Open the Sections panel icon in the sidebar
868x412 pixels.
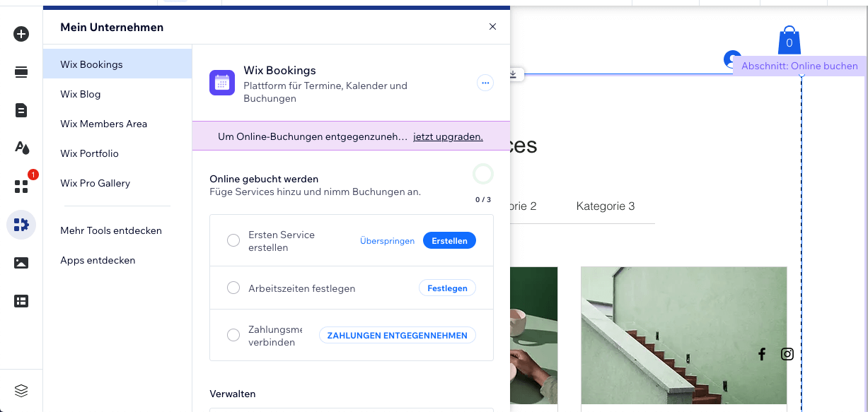point(21,72)
